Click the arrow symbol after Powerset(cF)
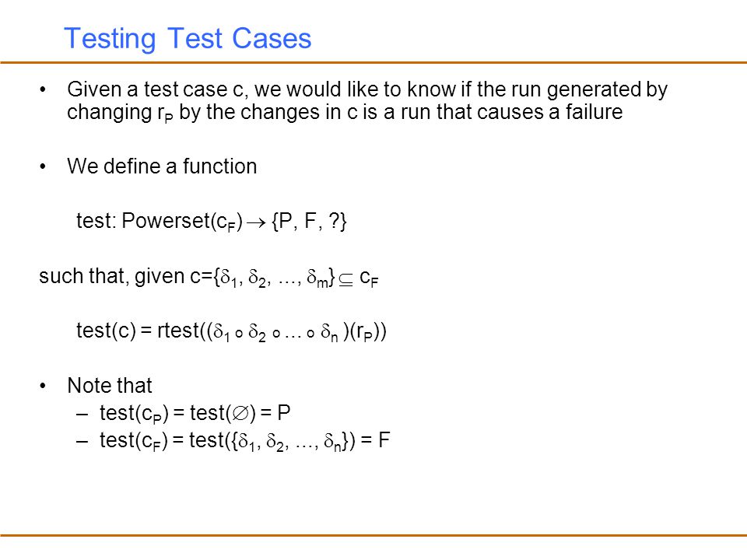 [x=256, y=222]
